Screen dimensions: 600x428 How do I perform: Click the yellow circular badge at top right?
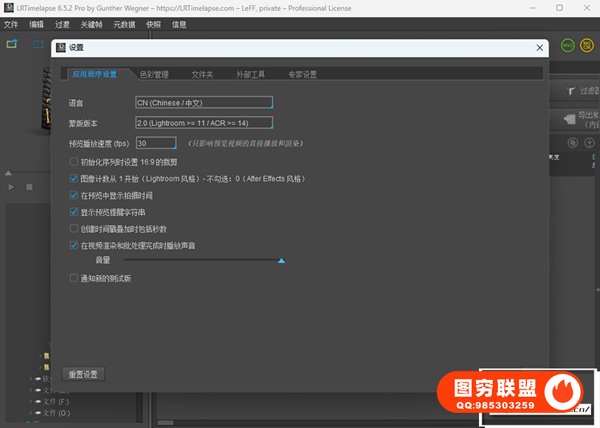(587, 45)
